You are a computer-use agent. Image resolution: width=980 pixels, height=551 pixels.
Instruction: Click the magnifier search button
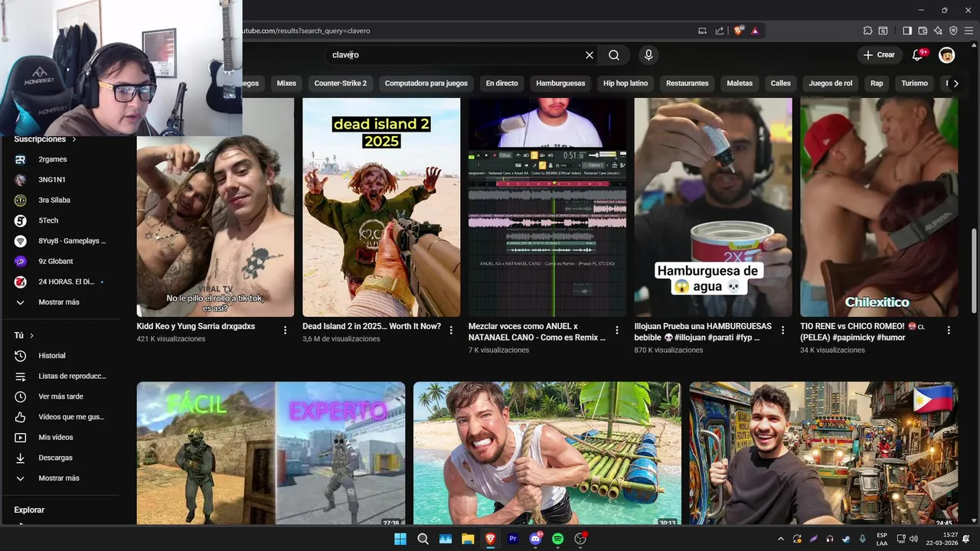coord(614,55)
